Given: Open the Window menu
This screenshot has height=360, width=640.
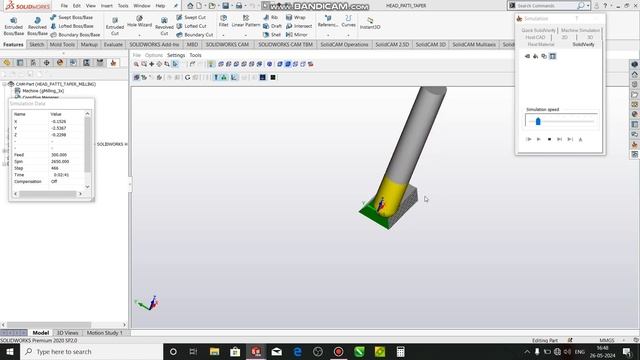Looking at the screenshot, I should 142,6.
